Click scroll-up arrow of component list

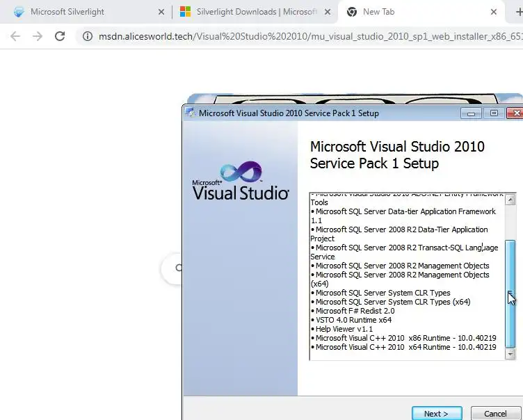510,200
